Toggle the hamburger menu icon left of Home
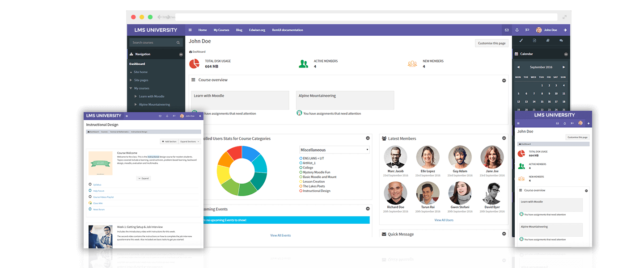This screenshot has width=644, height=268. (x=190, y=30)
